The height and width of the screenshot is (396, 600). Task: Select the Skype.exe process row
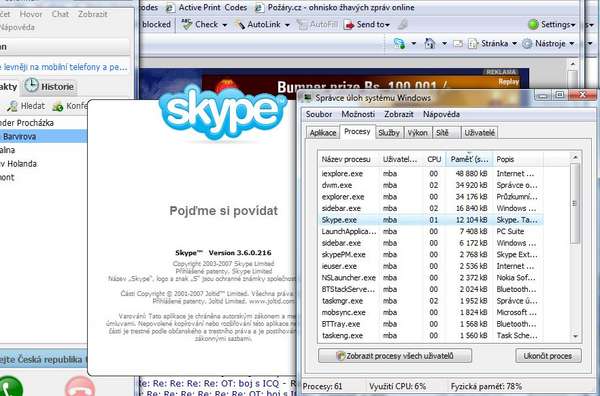click(430, 220)
